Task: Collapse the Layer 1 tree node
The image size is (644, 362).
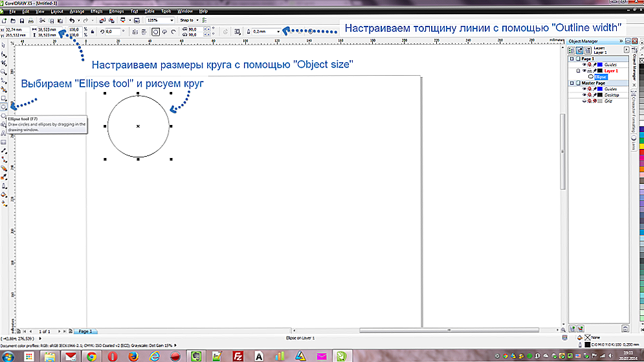Action: click(578, 71)
